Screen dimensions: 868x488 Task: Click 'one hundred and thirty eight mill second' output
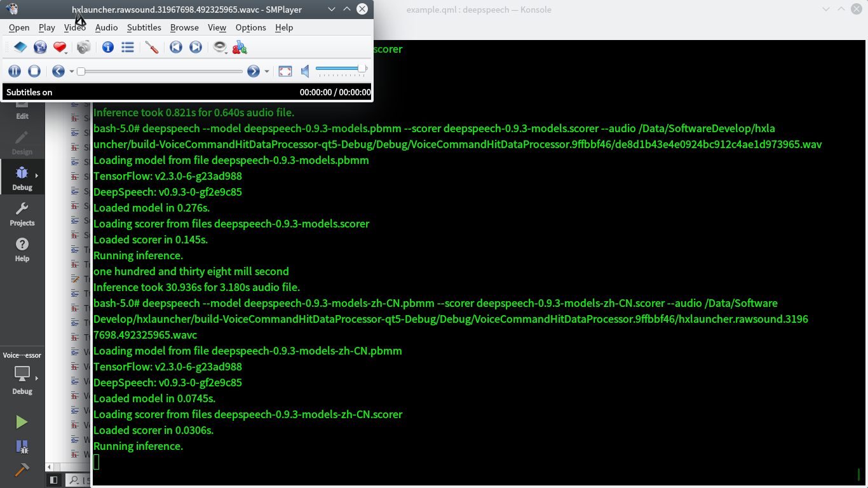(191, 271)
